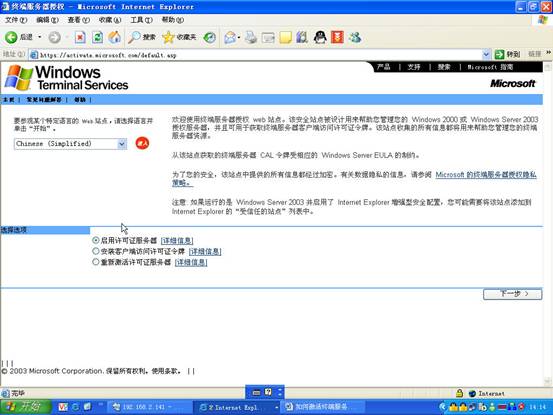Open 详细信息 link for 重新激活许可证服务器

(191, 262)
